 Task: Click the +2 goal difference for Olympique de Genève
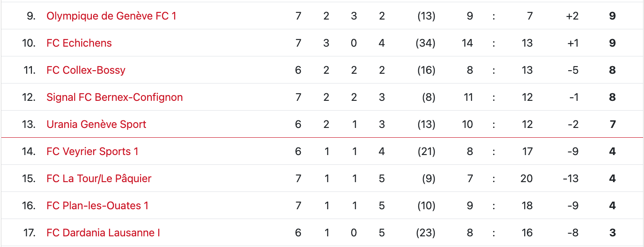point(572,16)
